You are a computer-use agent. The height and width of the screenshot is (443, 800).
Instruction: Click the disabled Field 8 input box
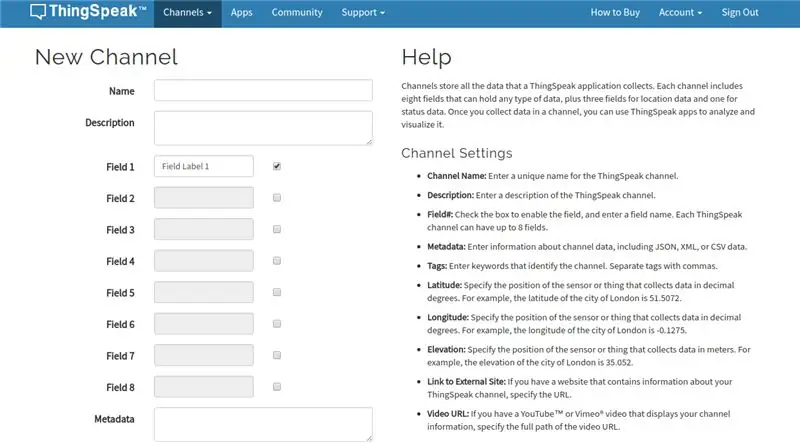point(204,387)
